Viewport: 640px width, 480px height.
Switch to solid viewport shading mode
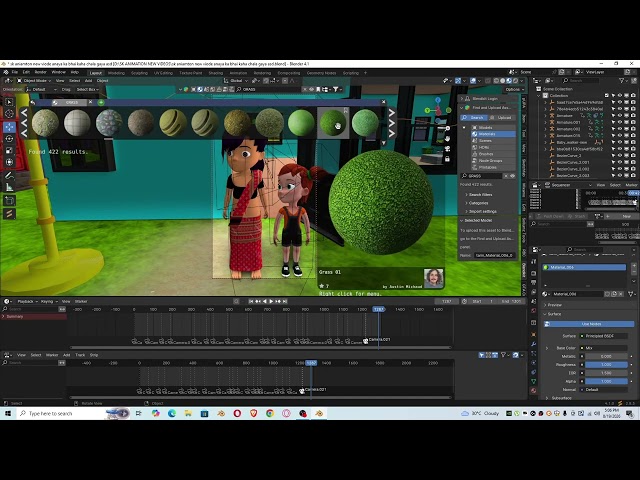click(503, 81)
